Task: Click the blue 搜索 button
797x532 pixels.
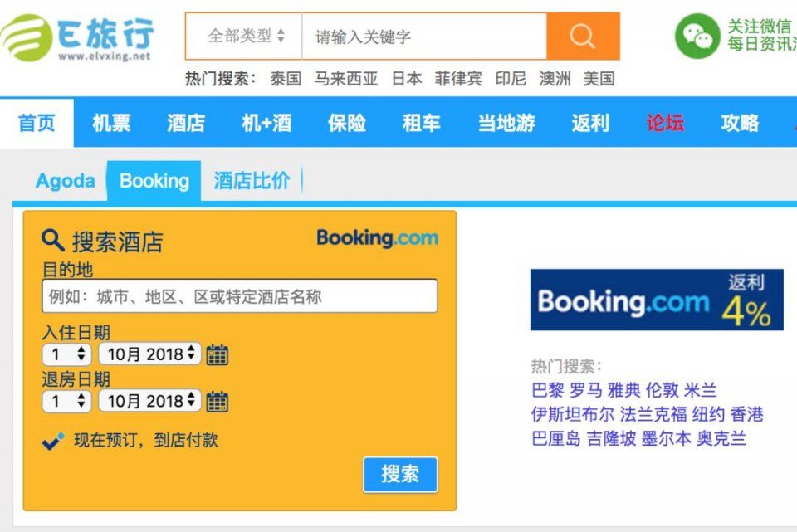Action: click(x=400, y=475)
